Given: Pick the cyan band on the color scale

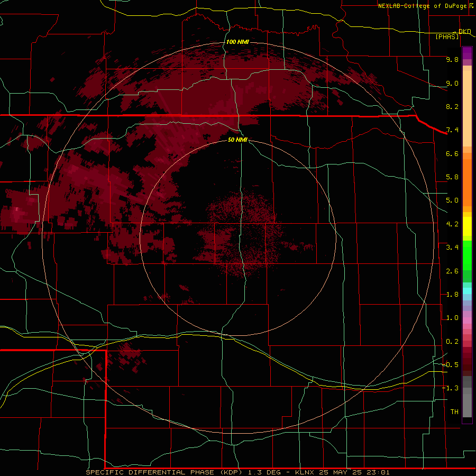Looking at the screenshot, I should [467, 291].
